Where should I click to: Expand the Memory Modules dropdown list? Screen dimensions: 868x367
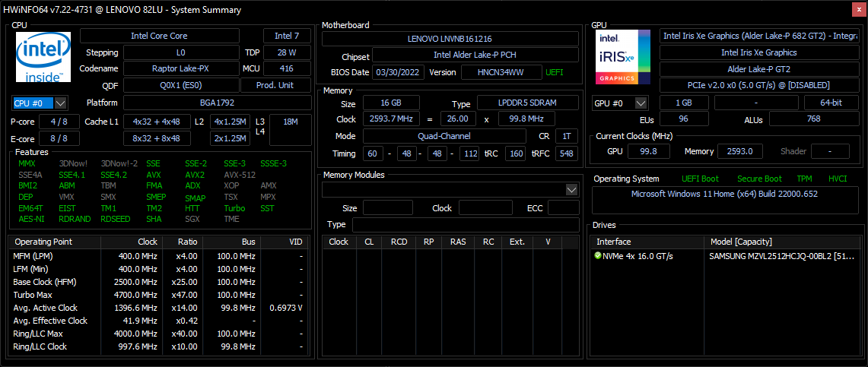[x=572, y=190]
